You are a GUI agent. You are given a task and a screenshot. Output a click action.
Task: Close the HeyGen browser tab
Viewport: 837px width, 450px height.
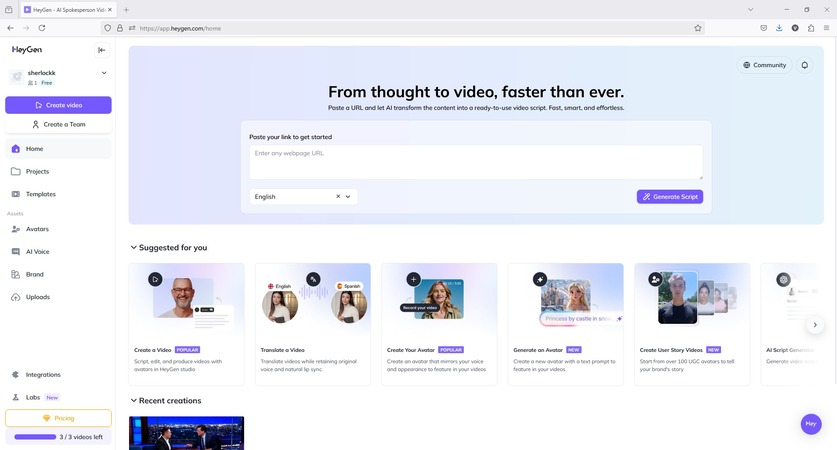coord(110,10)
